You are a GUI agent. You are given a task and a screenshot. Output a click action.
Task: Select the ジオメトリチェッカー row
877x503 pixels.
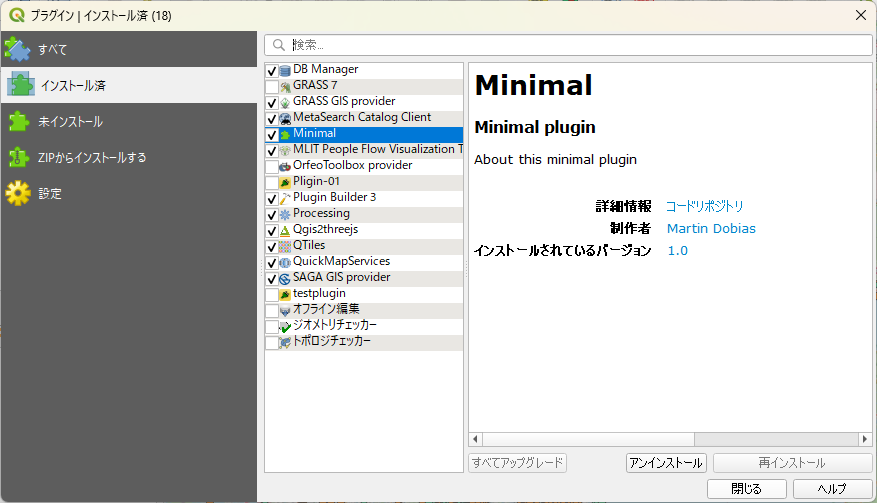click(x=364, y=327)
